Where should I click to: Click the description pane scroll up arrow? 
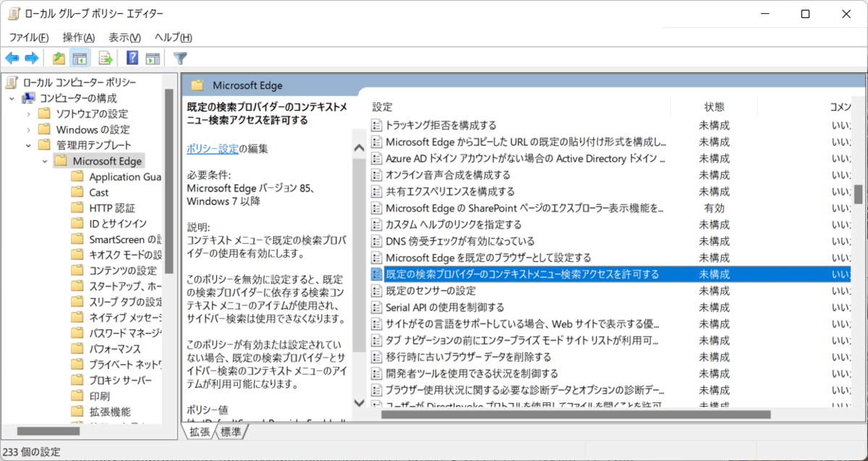click(359, 148)
